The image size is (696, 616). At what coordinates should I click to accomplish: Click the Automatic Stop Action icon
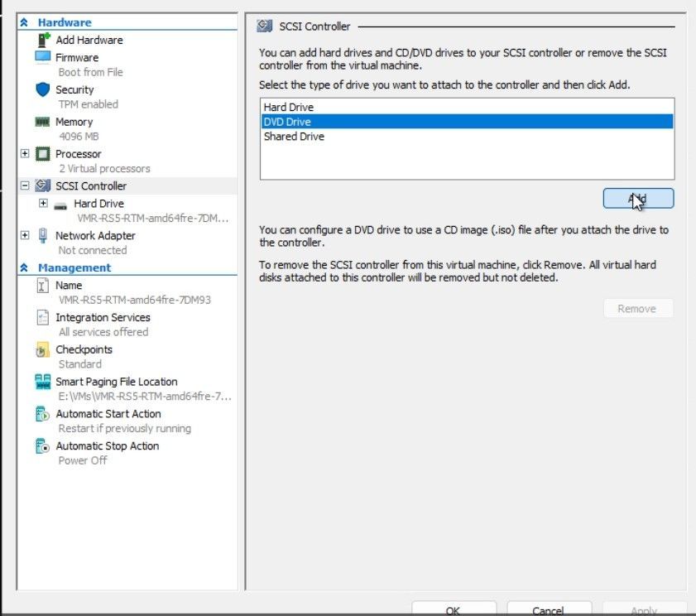click(42, 446)
